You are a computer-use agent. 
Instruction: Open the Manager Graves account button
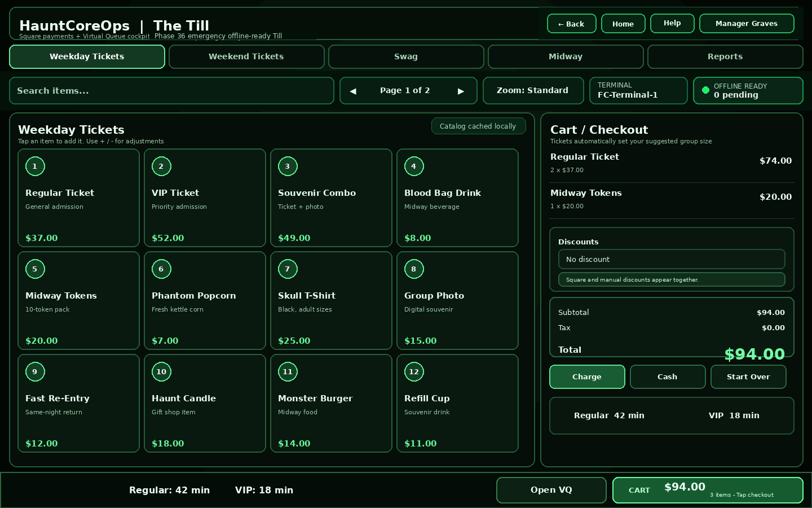pos(747,23)
